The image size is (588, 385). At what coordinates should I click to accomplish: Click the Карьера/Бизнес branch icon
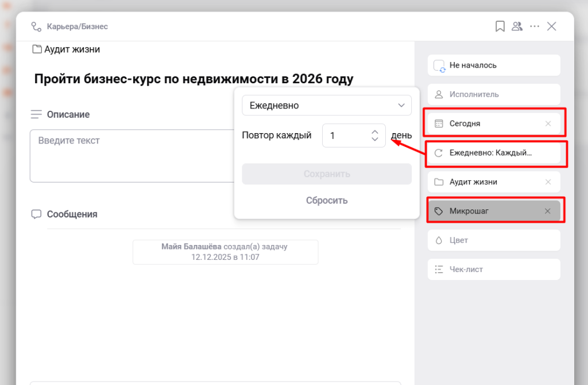pos(37,26)
